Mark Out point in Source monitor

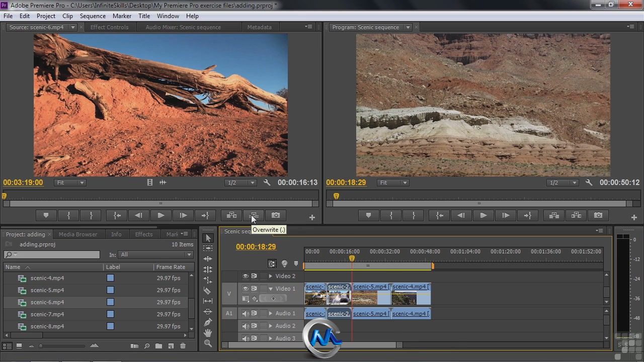[x=91, y=215]
